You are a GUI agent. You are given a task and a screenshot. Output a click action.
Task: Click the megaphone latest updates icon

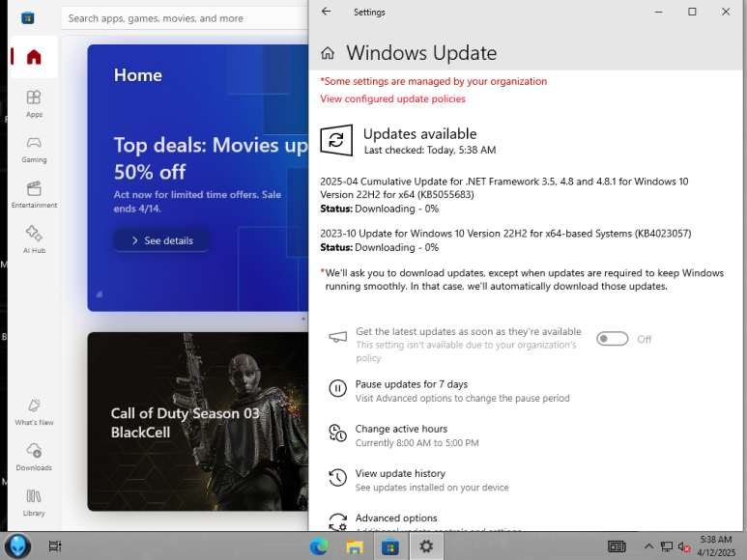tap(338, 337)
